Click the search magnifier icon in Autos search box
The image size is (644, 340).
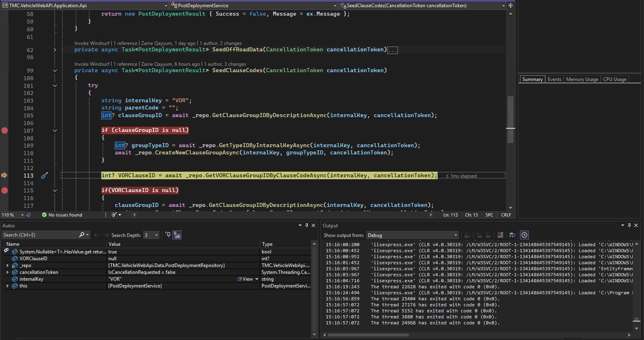point(82,235)
